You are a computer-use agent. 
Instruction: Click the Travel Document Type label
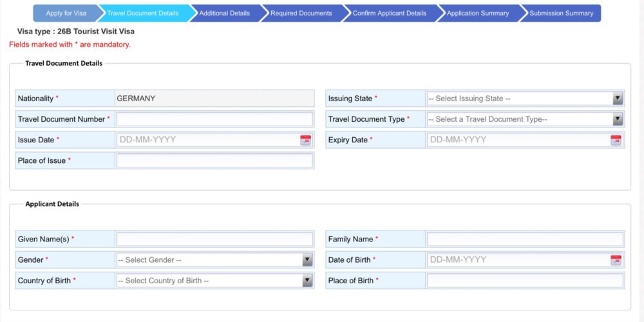tap(366, 119)
